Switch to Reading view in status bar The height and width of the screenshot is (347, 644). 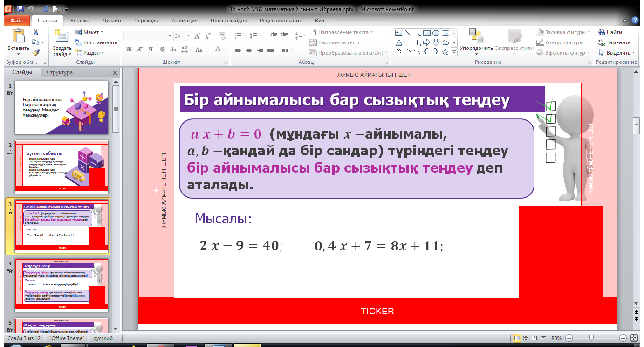pos(534,338)
